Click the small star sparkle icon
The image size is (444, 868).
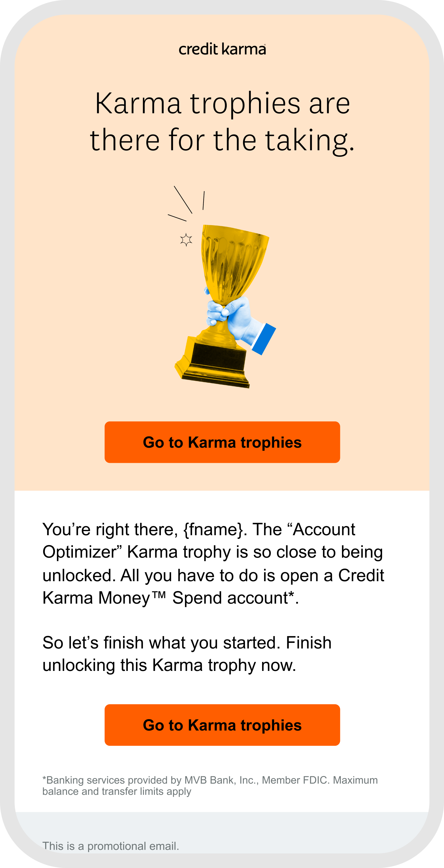186,240
